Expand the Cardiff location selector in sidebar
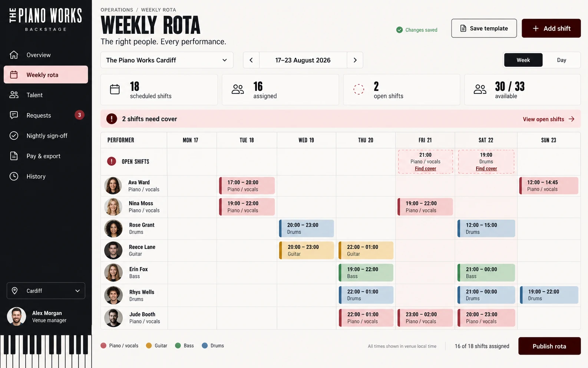This screenshot has width=588, height=368. point(46,290)
